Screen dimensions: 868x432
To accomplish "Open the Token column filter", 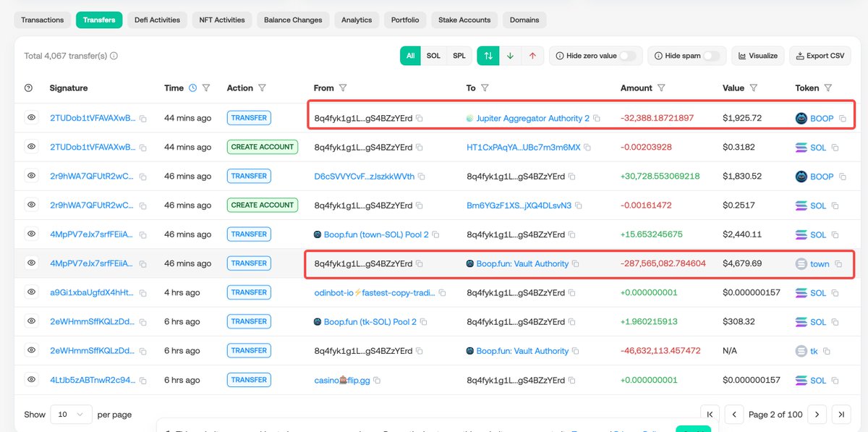I will coord(828,88).
